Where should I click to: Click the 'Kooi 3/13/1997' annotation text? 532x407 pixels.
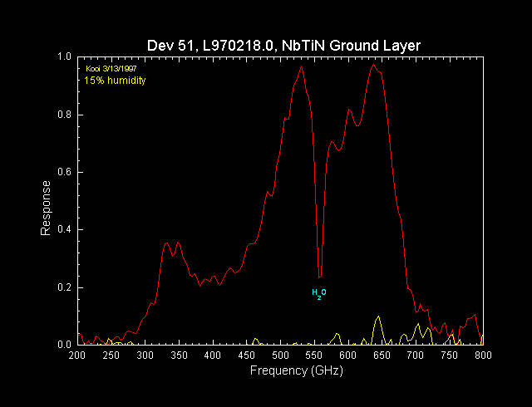111,68
